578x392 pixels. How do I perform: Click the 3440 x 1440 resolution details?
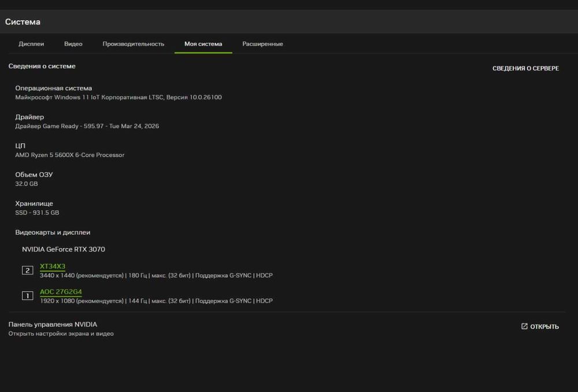click(156, 275)
